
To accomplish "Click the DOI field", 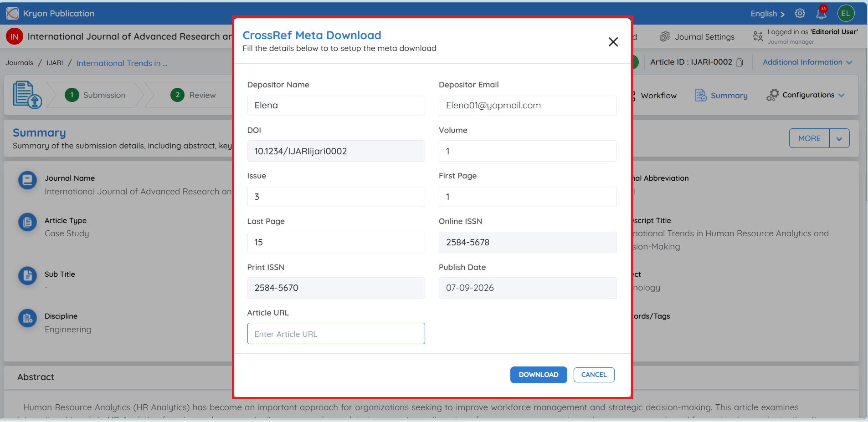I will pos(336,151).
